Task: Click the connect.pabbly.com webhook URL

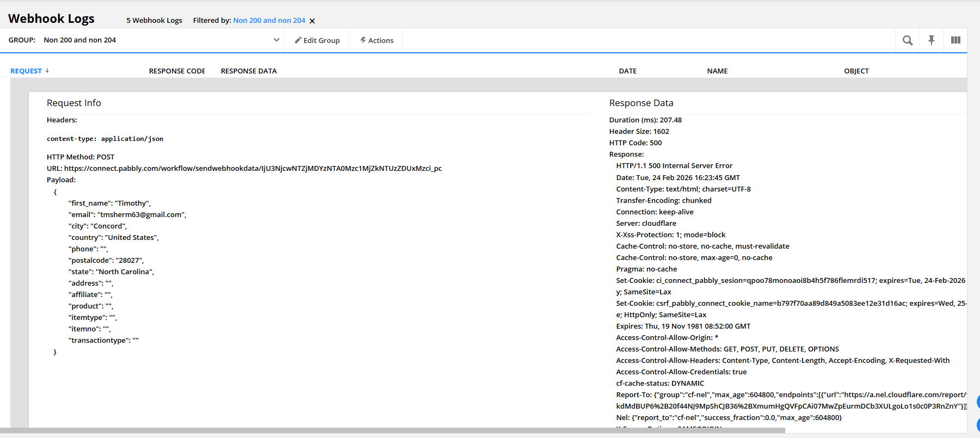Action: [252, 168]
